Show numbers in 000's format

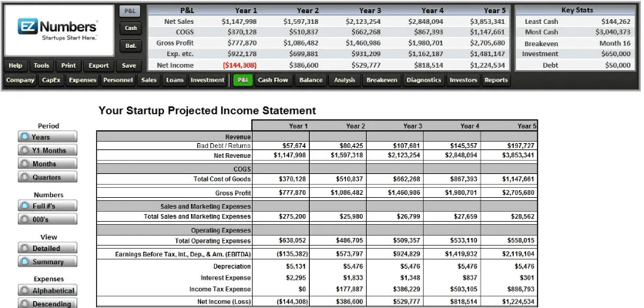[47, 219]
